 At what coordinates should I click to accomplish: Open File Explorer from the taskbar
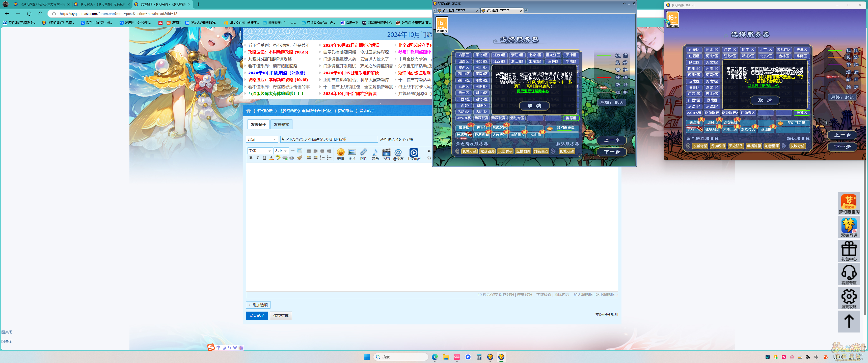coord(445,357)
